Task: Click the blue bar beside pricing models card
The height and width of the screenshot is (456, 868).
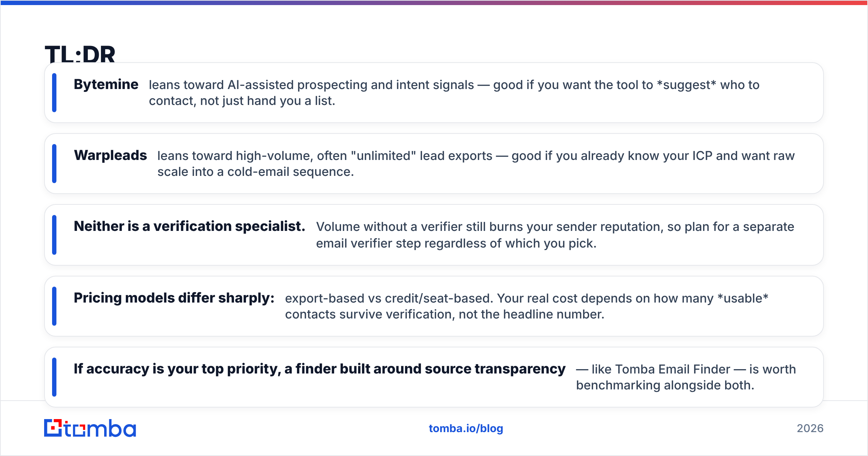Action: click(54, 306)
